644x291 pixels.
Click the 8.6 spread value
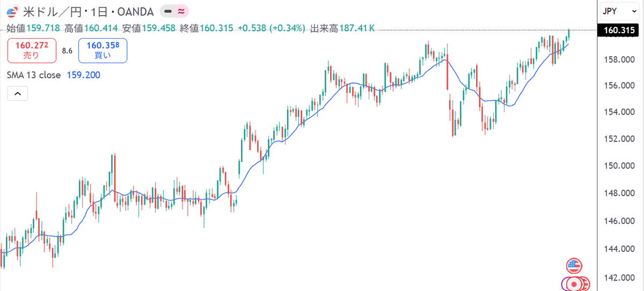[67, 51]
